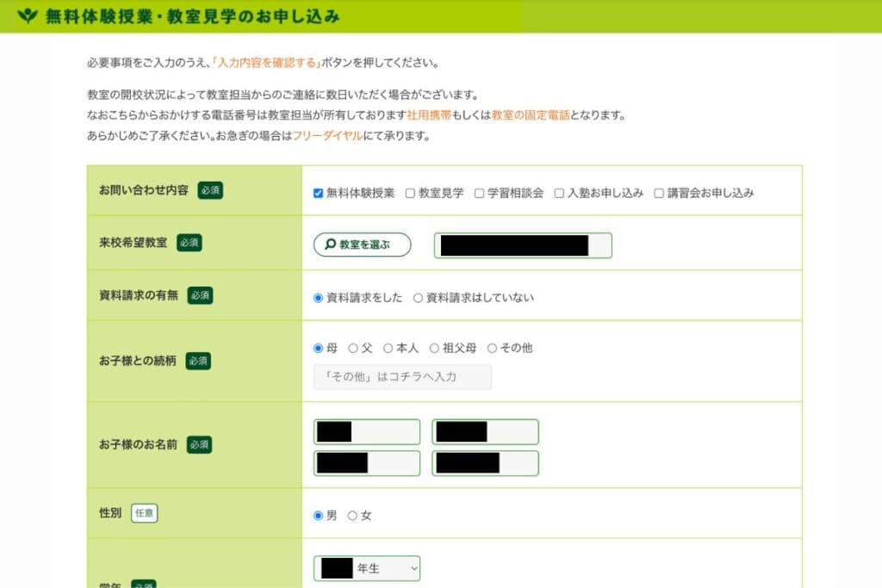Click the child's first name kana field
Viewport: 882px width, 588px height.
coord(486,463)
